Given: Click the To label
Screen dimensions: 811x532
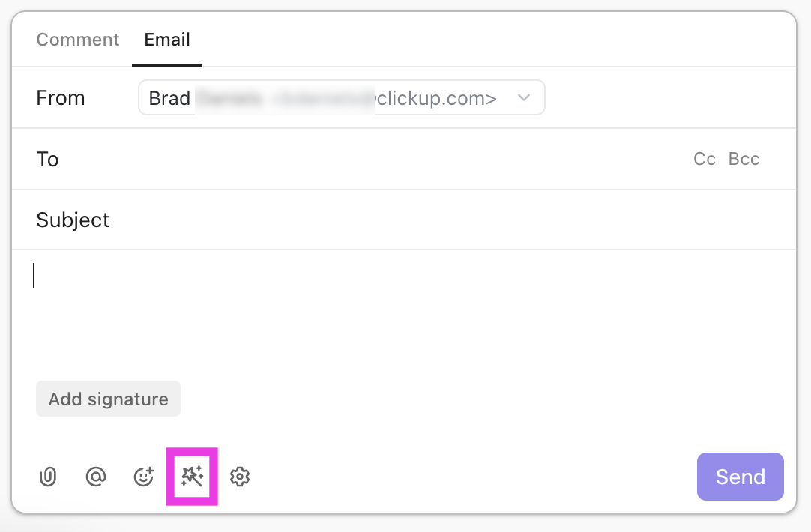Looking at the screenshot, I should pyautogui.click(x=47, y=159).
